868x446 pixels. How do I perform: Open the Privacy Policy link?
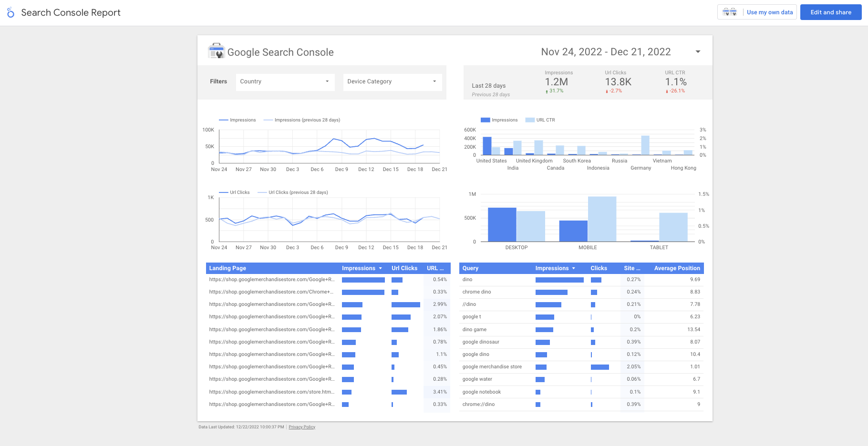(x=302, y=427)
